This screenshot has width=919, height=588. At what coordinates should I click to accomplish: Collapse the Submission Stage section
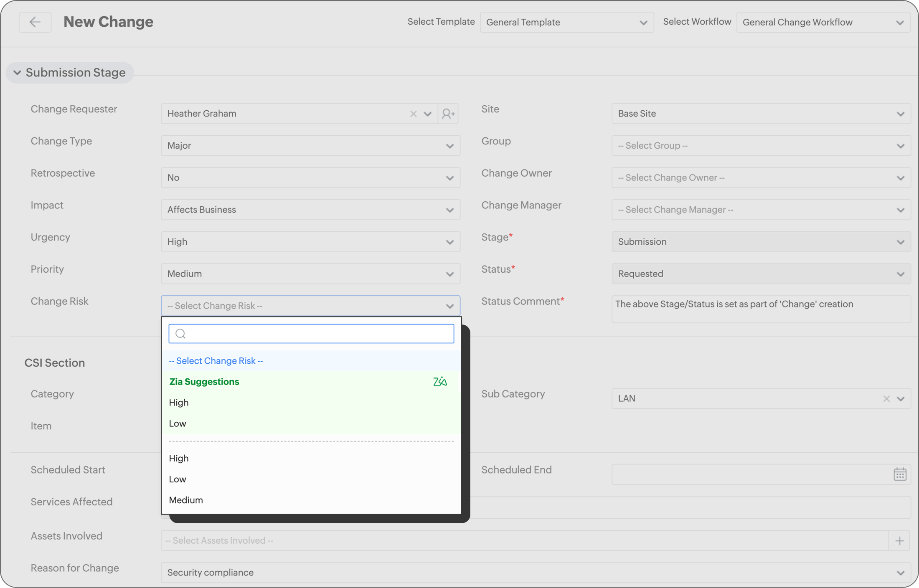coord(18,73)
